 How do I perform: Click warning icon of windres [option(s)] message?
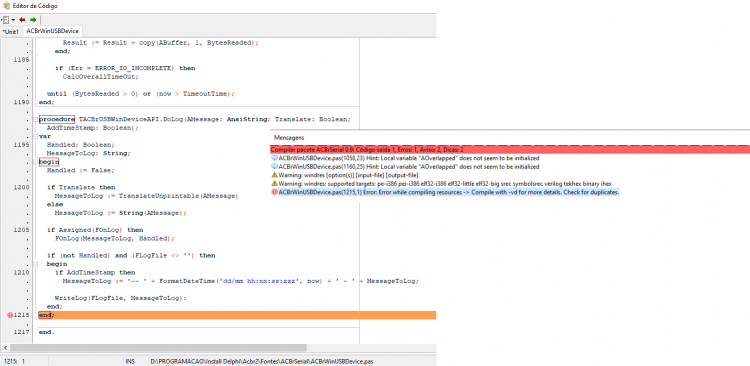tap(275, 175)
